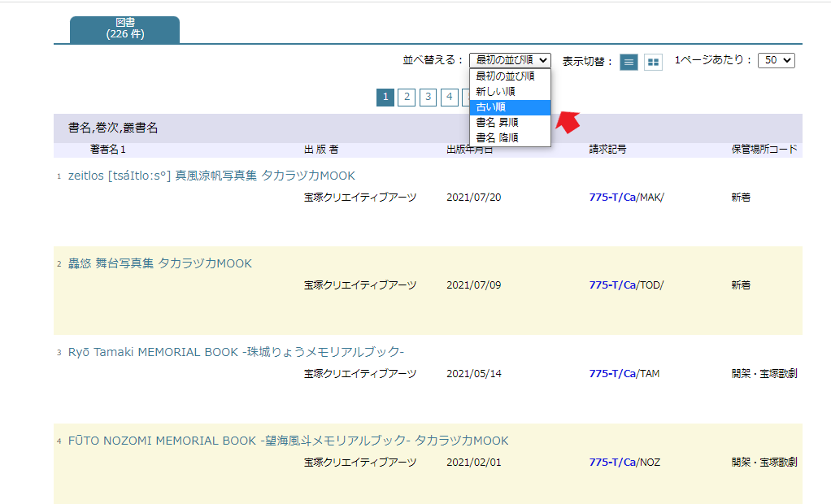Screen dimensions: 831x504
Task: Select 開架・宝塚歌劇 in FŪTO NOZOMI row
Action: point(764,462)
